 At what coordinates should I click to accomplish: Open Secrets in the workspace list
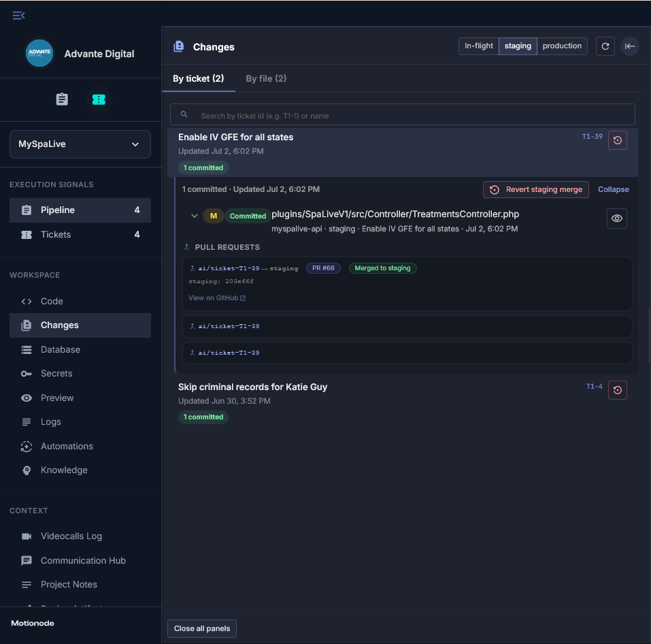80,374
